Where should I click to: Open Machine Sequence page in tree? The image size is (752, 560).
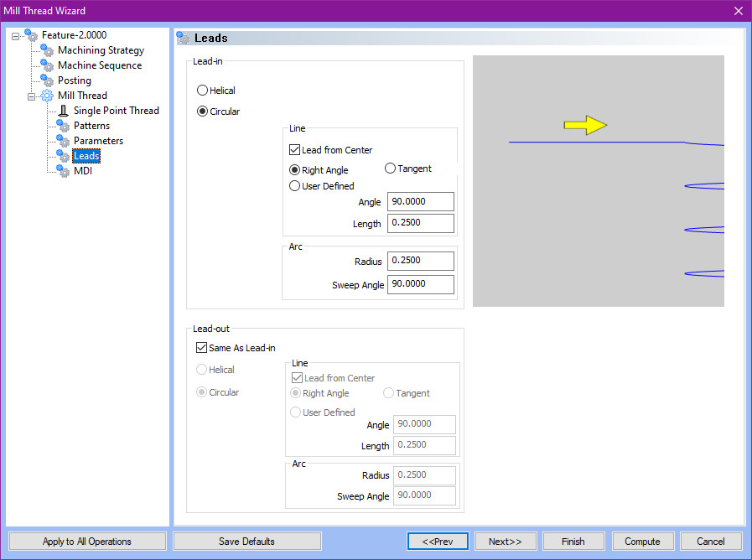pyautogui.click(x=100, y=65)
